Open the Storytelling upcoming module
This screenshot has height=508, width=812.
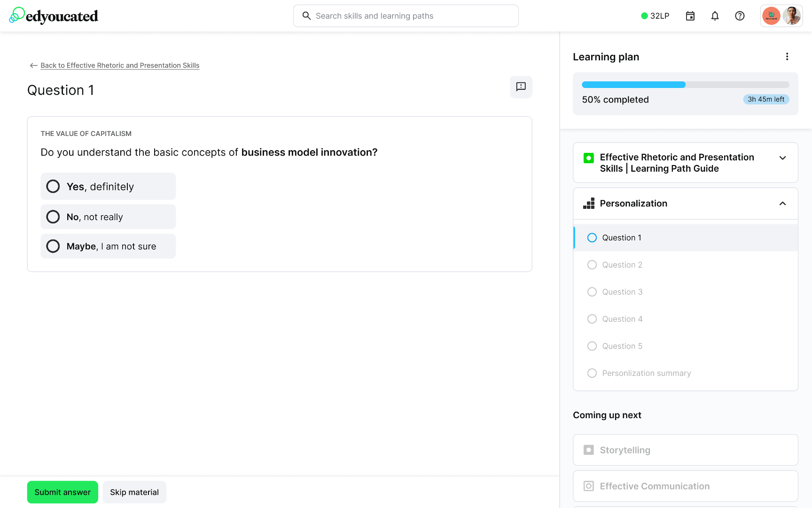[x=685, y=450]
